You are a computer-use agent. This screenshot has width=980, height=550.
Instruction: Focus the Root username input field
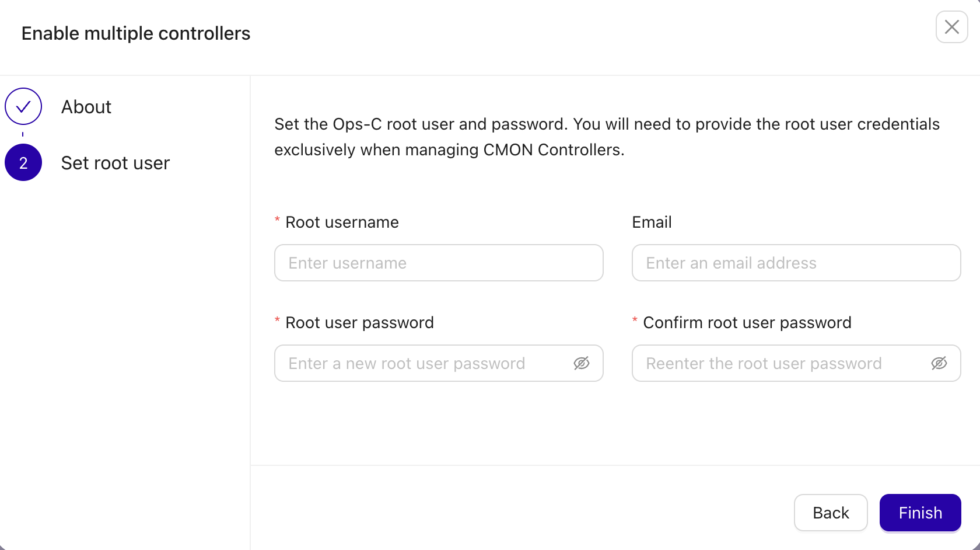(x=438, y=263)
